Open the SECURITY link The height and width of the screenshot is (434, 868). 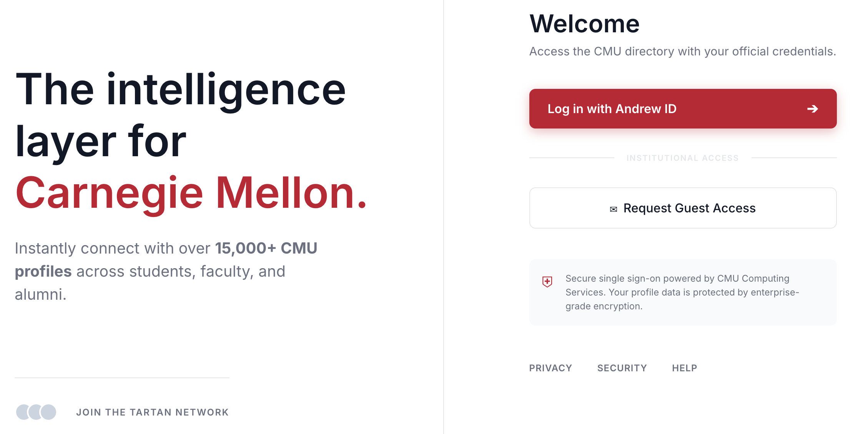[x=622, y=368]
